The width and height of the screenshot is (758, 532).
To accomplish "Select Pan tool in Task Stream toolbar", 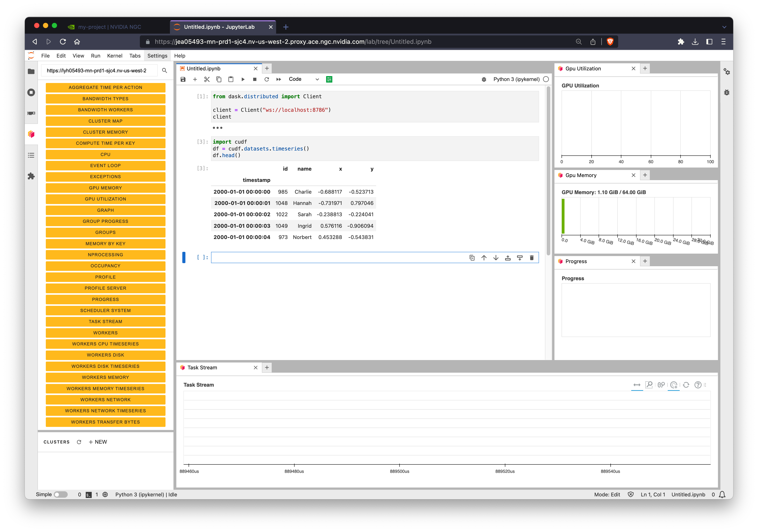I will tap(637, 385).
